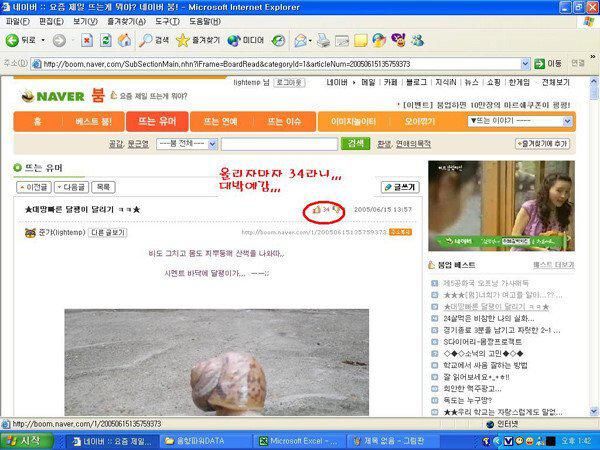Screen dimensions: 600x450
Task: Click the orange copy address button beside post URL
Action: [x=400, y=232]
